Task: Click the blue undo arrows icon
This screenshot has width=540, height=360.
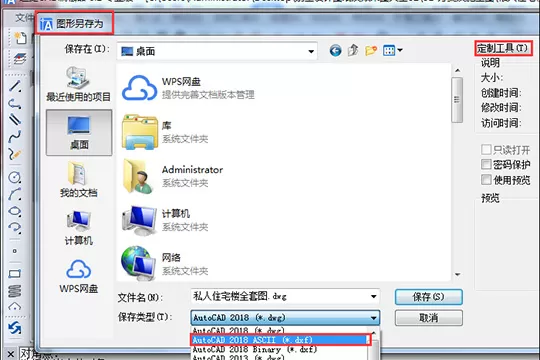Action: (x=15, y=328)
